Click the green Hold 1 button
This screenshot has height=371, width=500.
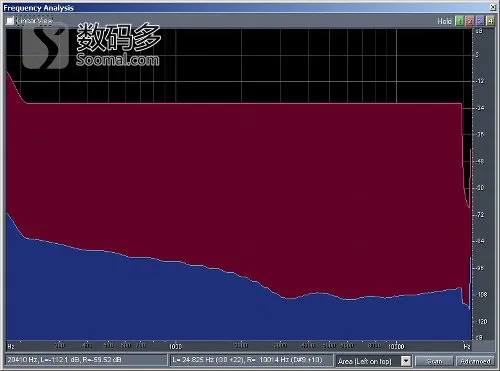pyautogui.click(x=460, y=21)
